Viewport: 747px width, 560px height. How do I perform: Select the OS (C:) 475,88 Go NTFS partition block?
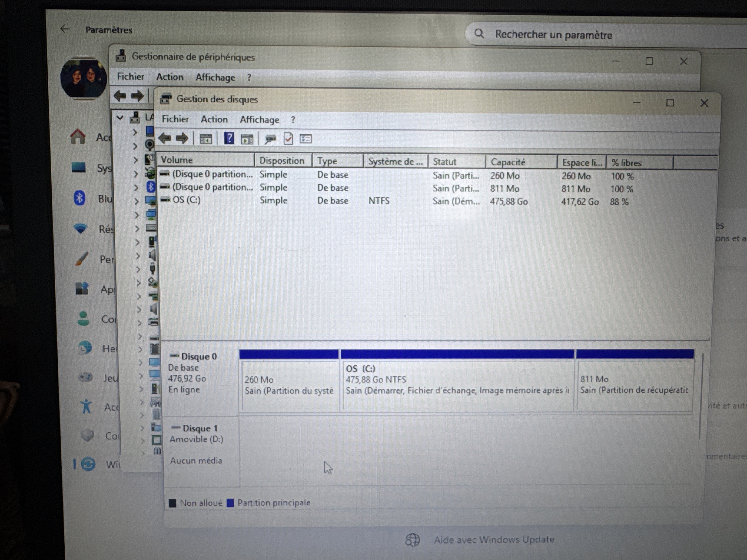point(458,380)
